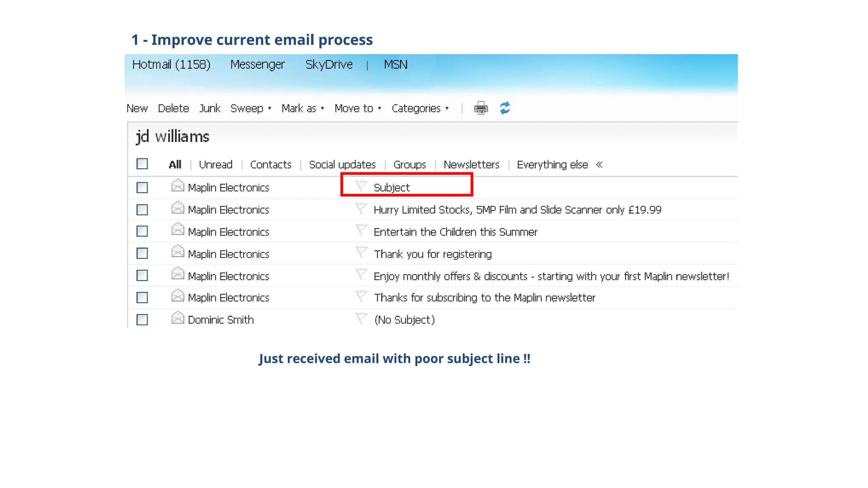868x488 pixels.
Task: Click the Delete button
Action: [x=173, y=108]
